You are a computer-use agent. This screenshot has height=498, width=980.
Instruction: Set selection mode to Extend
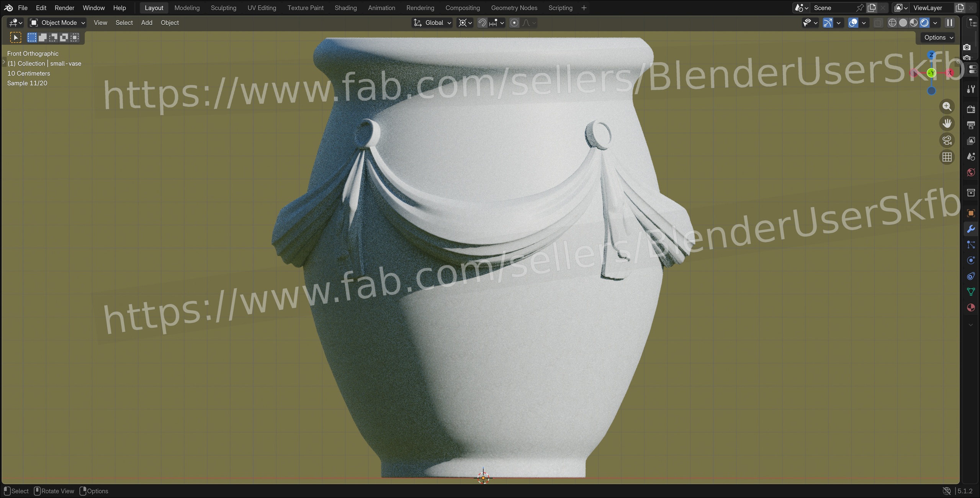[x=43, y=38]
